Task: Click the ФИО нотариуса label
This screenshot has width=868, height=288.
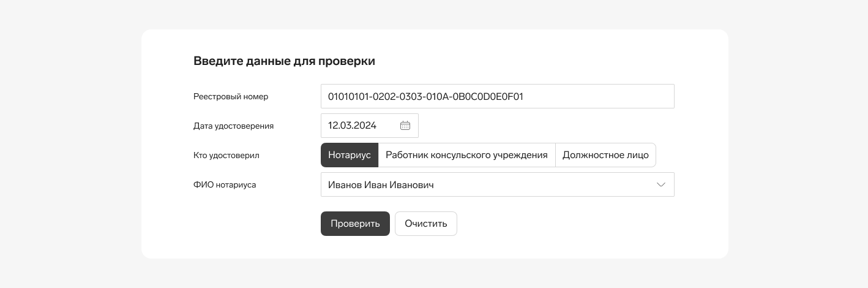Action: (225, 184)
